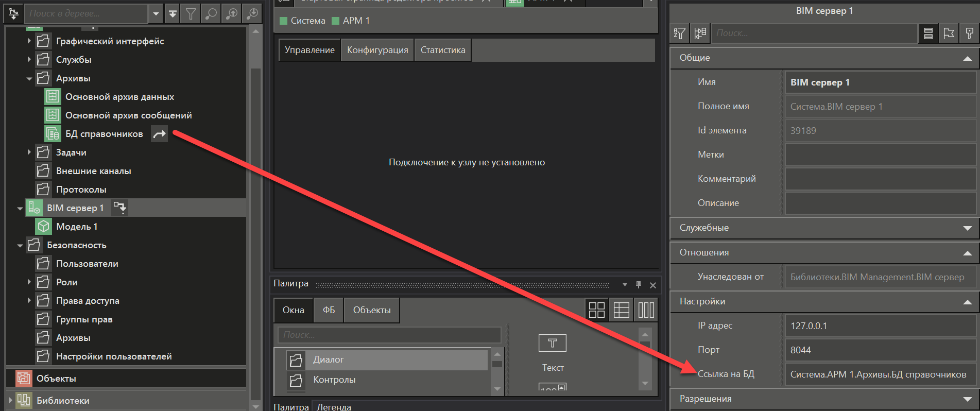Open the Объекты tab in the palette
Screen dimensions: 980x411
[372, 310]
